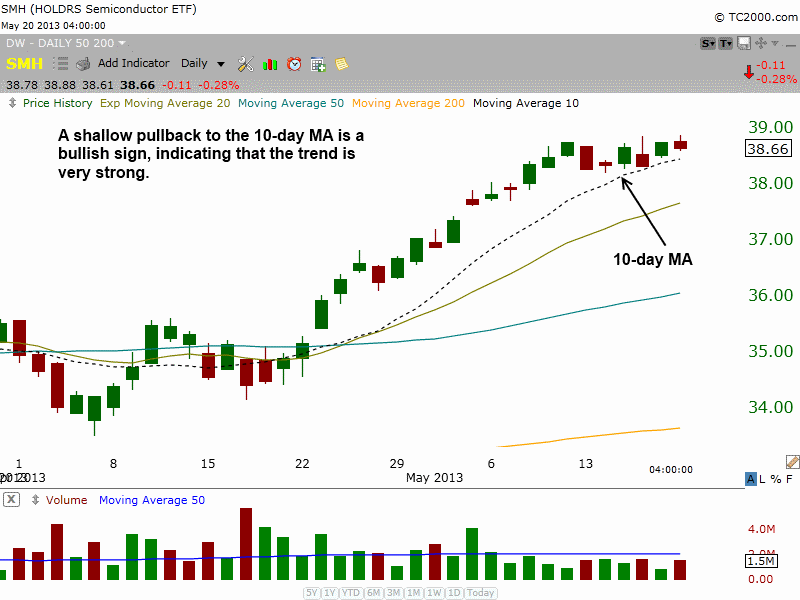Click the calendar-with-plus icon
This screenshot has width=800, height=600.
pyautogui.click(x=318, y=64)
